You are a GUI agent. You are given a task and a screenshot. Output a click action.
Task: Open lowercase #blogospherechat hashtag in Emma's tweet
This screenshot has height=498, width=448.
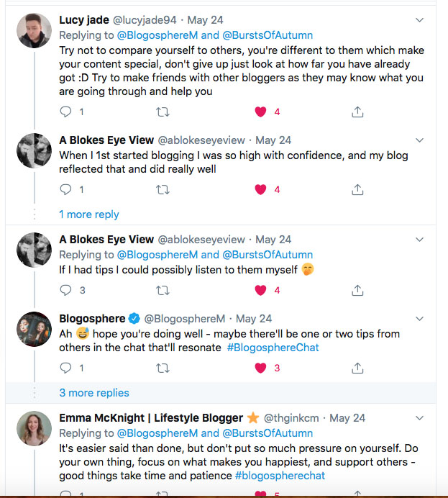tap(282, 476)
